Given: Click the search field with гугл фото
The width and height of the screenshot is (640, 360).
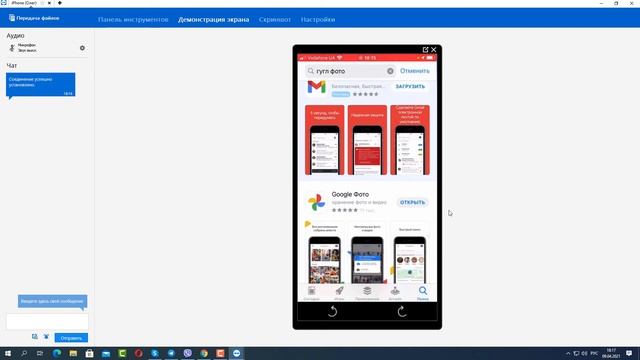Looking at the screenshot, I should coord(350,71).
